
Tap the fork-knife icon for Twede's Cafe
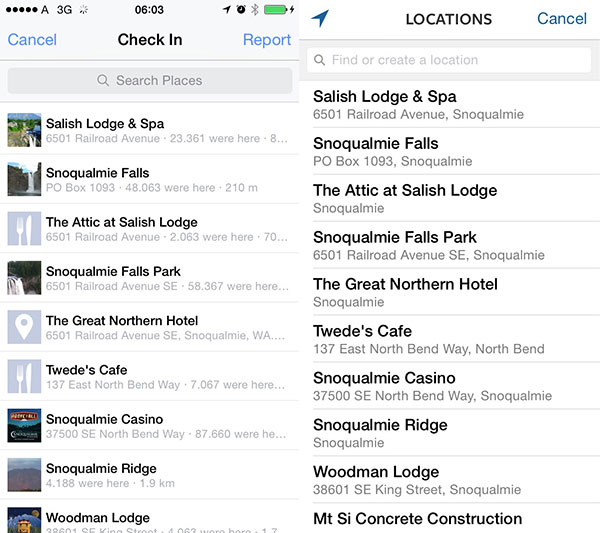[x=24, y=377]
